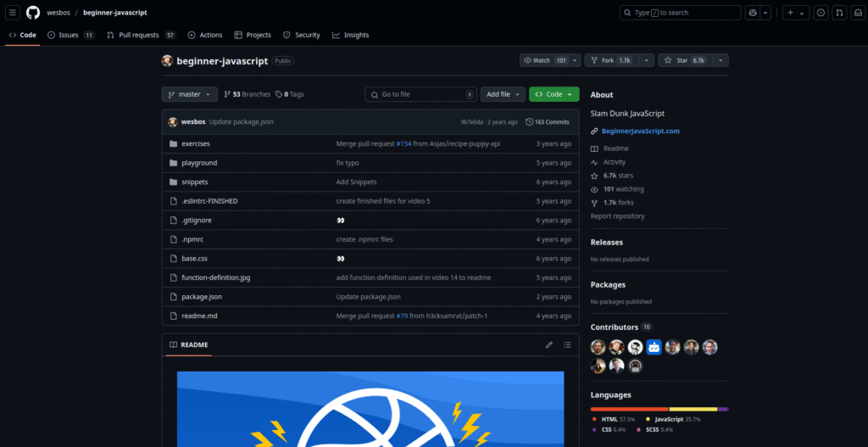View 1.7k forks in About

(612, 203)
